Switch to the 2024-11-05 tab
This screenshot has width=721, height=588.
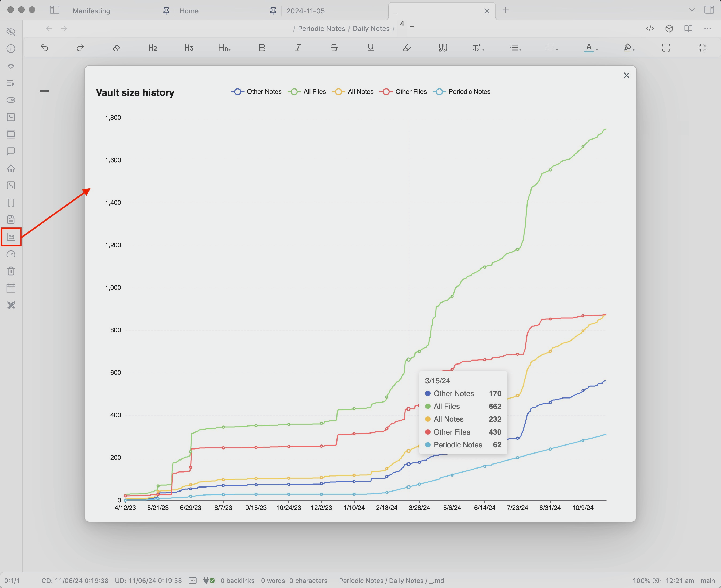point(305,11)
